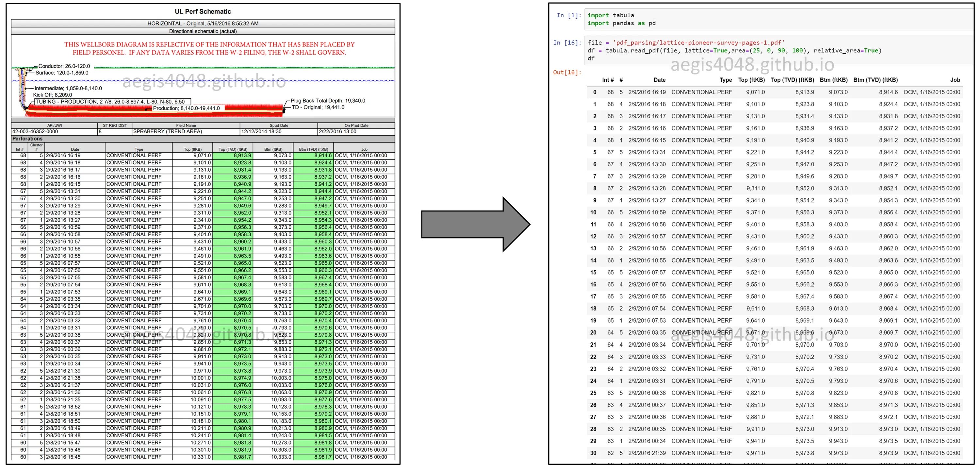
Task: Click the SPRABERRY (TREND AREA) field name
Action: click(167, 131)
